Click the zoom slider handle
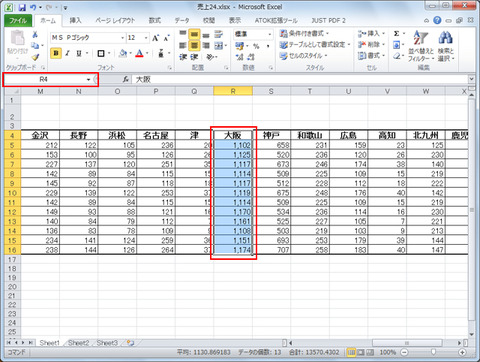The image size is (480, 362). point(433,352)
